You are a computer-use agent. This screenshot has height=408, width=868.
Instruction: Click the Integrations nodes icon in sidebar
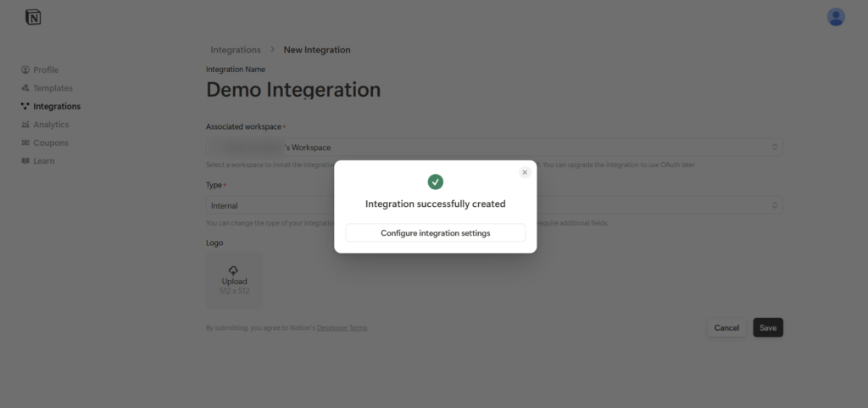[x=25, y=106]
